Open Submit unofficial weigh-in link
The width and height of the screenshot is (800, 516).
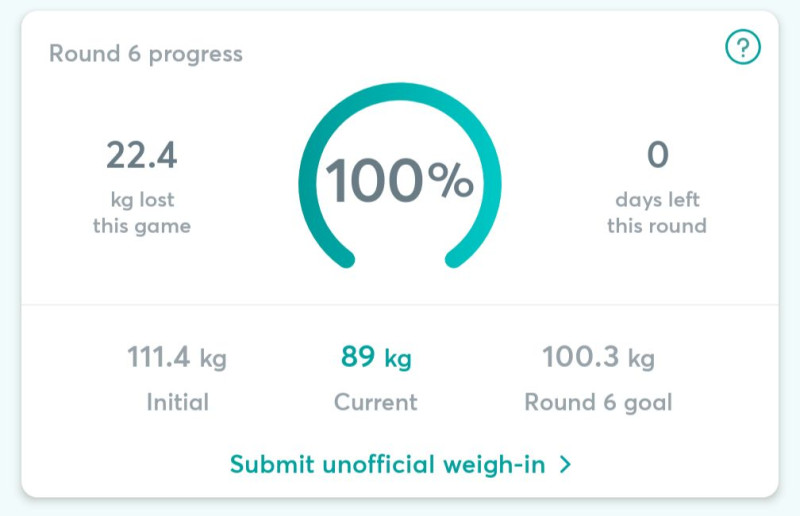(x=389, y=465)
